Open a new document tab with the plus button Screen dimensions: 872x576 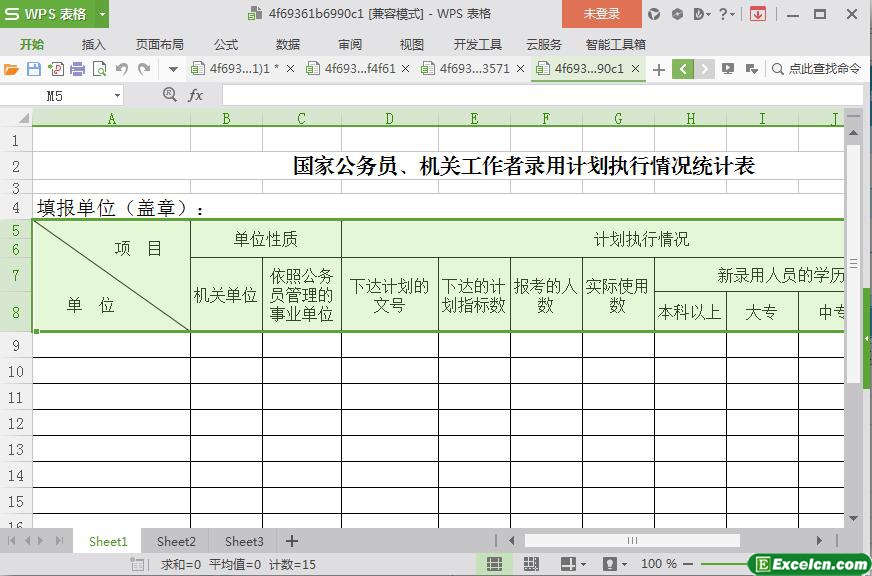[x=658, y=69]
